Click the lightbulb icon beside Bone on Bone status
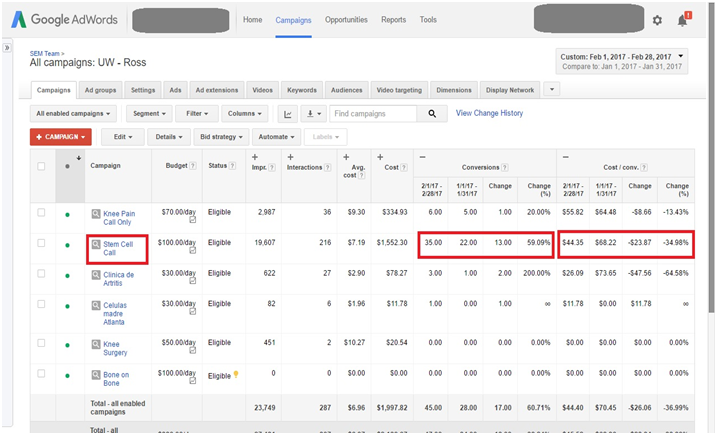717x435 pixels. (x=237, y=375)
